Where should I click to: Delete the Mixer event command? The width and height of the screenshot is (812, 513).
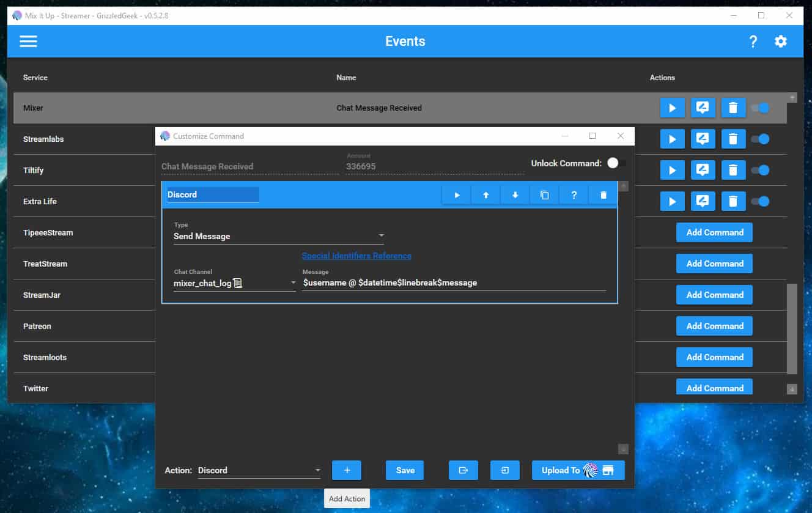point(733,108)
